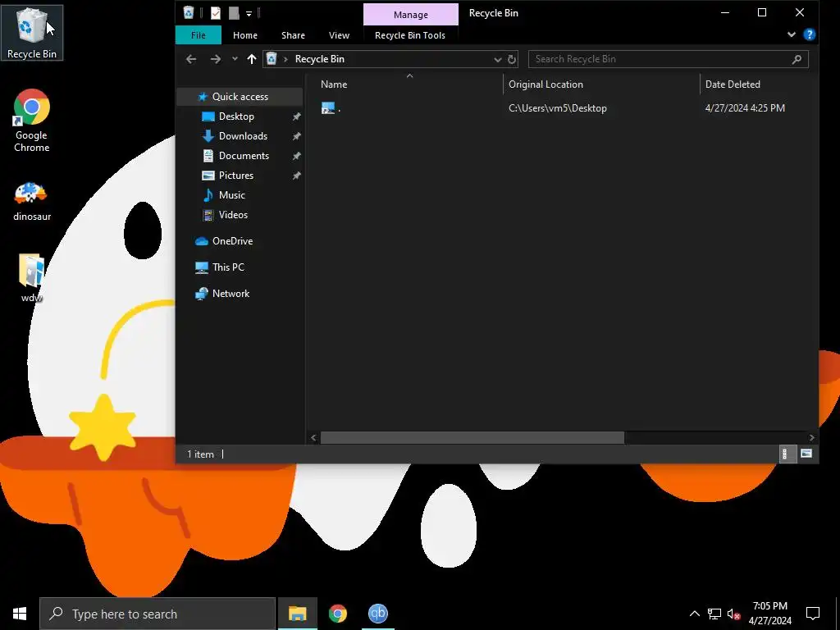840x630 pixels.
Task: Open the Windows Start menu
Action: tap(20, 614)
